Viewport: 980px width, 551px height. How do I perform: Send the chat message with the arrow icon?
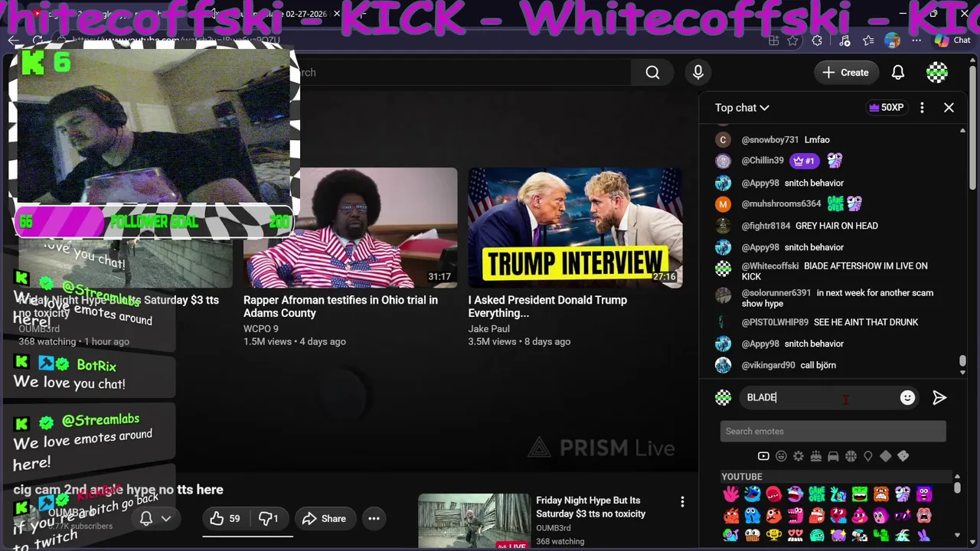[x=939, y=397]
